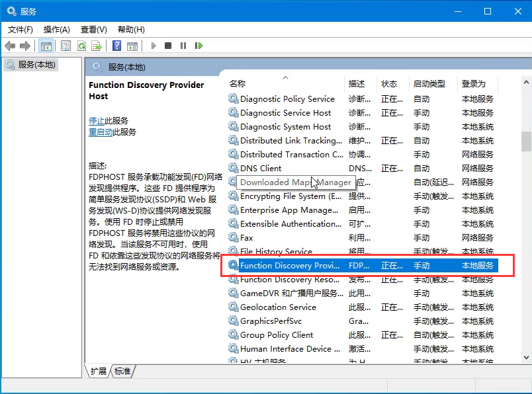Click the Refresh toolbar icon
This screenshot has height=394, width=532.
click(x=82, y=46)
